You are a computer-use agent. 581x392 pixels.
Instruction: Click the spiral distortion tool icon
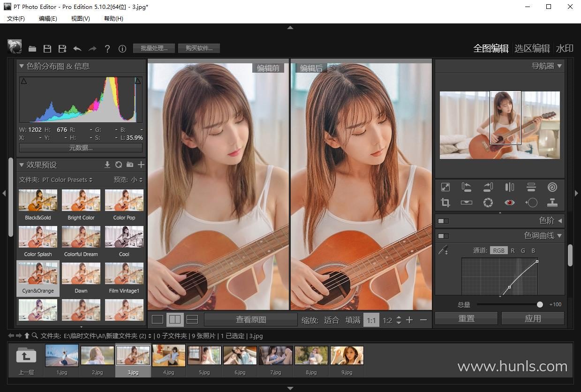(x=552, y=187)
